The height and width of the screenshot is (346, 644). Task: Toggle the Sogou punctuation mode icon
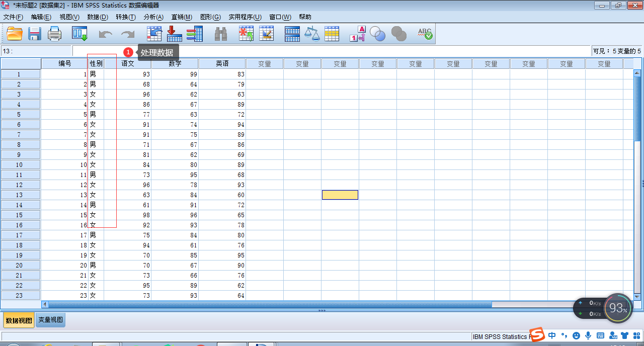pyautogui.click(x=565, y=335)
